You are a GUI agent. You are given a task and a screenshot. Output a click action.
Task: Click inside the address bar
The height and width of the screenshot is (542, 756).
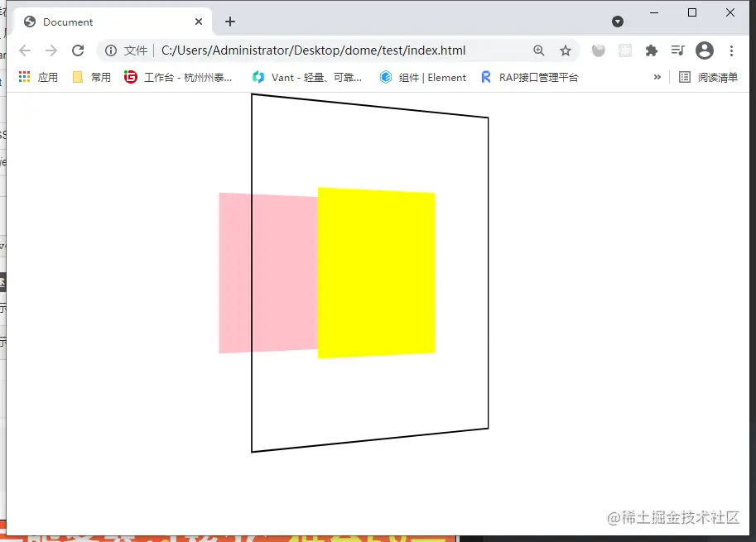click(x=331, y=50)
